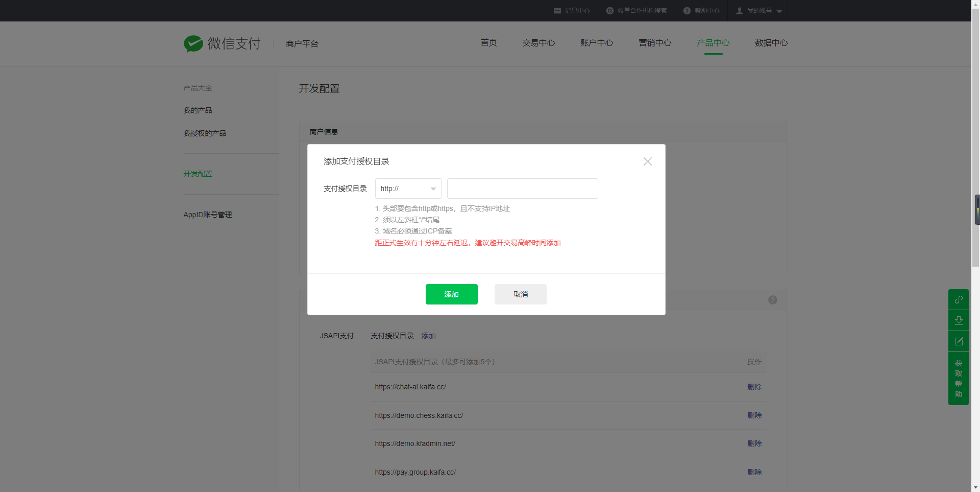This screenshot has height=492, width=980.
Task: Click the 支付授权目录 URL input field
Action: (x=522, y=189)
